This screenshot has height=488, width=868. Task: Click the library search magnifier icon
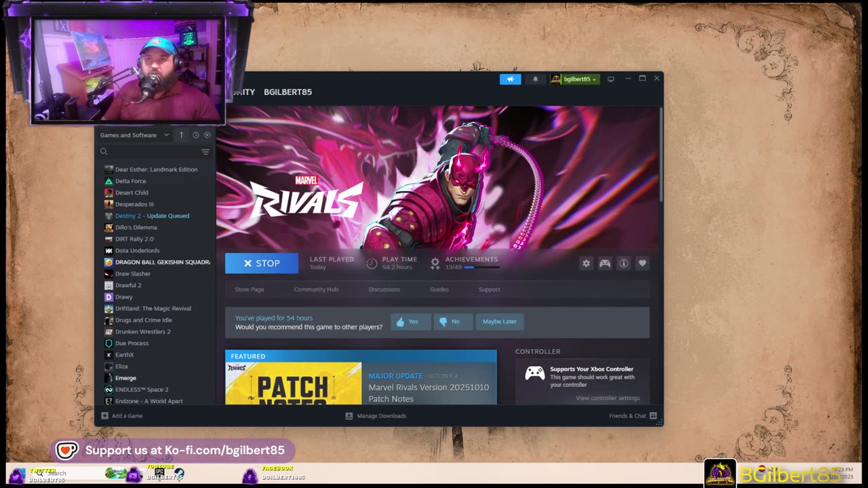104,152
